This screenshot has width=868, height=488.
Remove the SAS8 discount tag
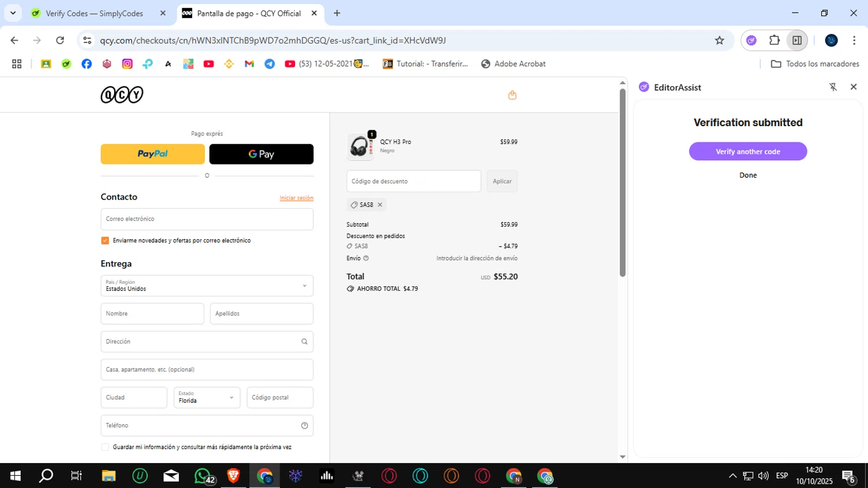pos(380,205)
